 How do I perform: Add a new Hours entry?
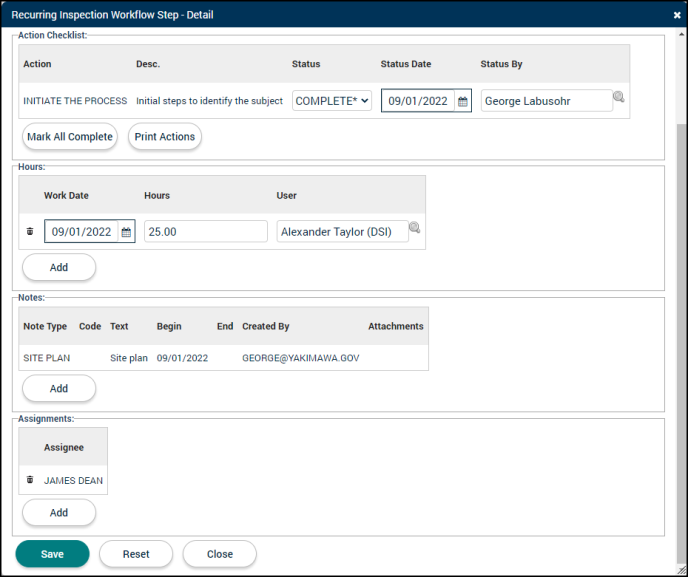[59, 267]
